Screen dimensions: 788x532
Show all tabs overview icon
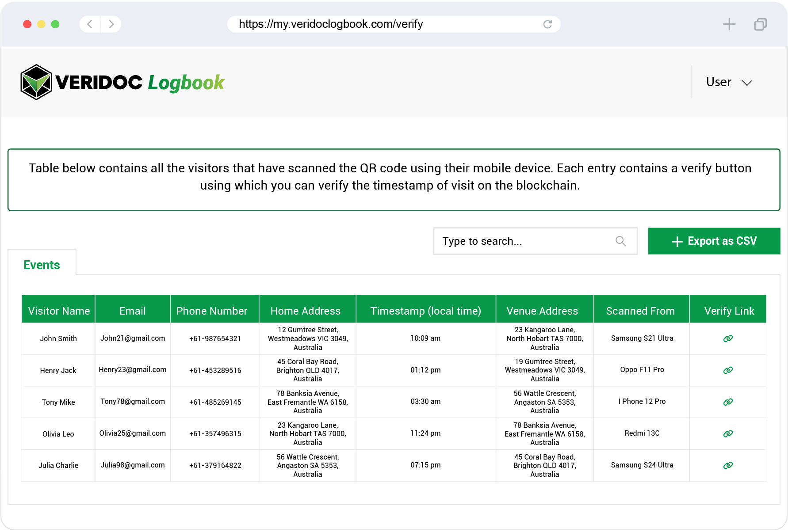[760, 24]
